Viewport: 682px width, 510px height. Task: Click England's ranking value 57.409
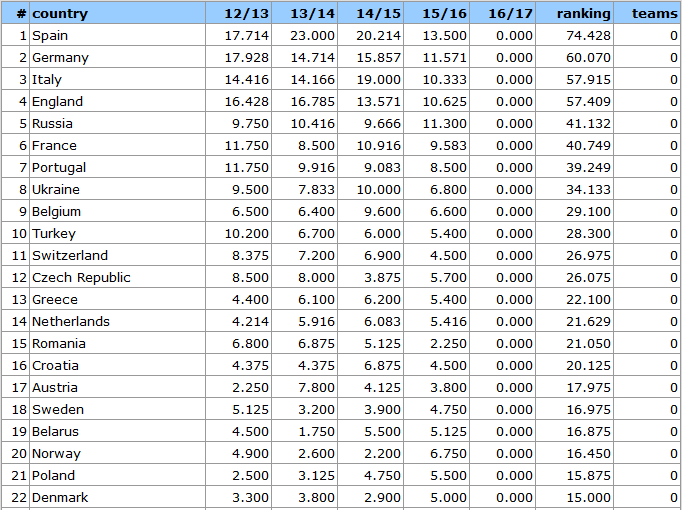tap(588, 101)
